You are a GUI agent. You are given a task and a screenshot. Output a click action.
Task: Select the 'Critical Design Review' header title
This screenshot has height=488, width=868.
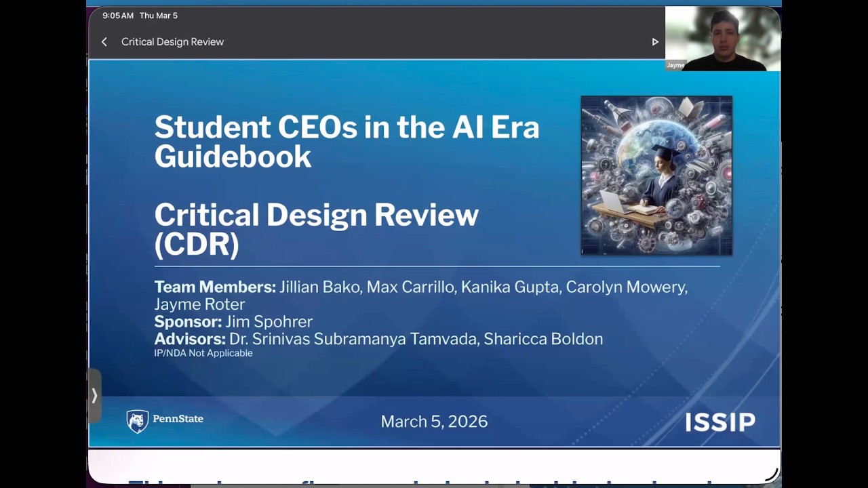coord(172,42)
